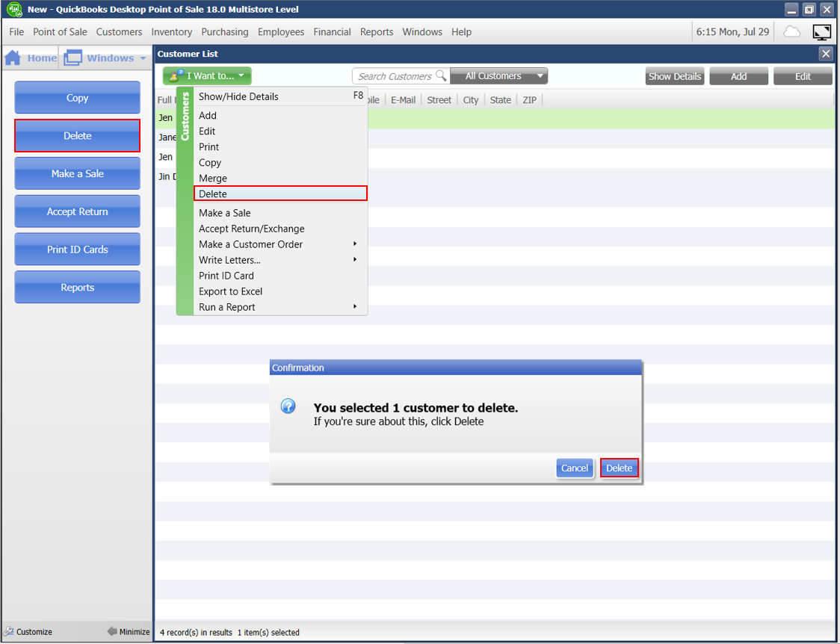
Task: Open the customer display monitor icon
Action: (821, 32)
